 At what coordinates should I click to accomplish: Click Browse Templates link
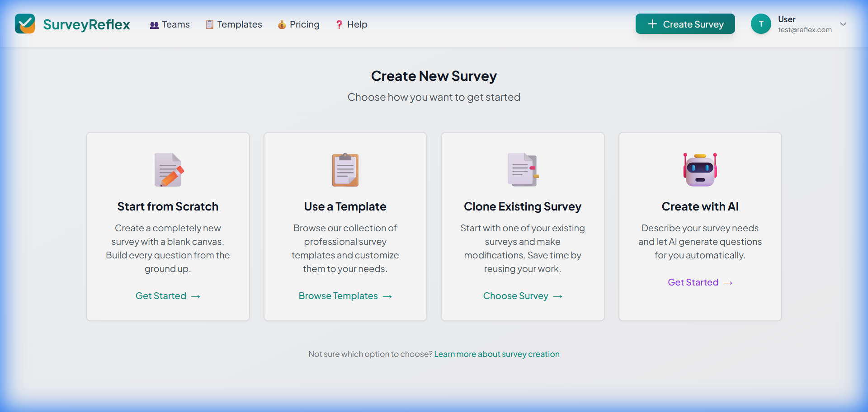345,296
